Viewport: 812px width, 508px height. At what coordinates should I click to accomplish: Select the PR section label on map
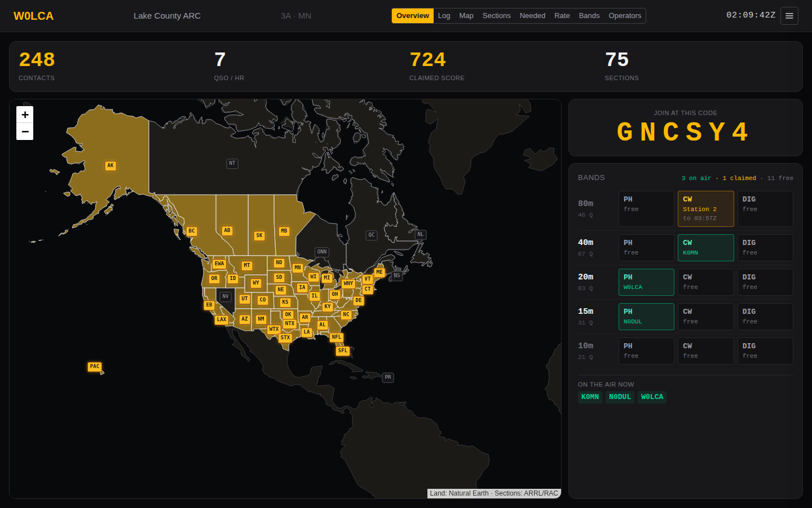coord(388,378)
